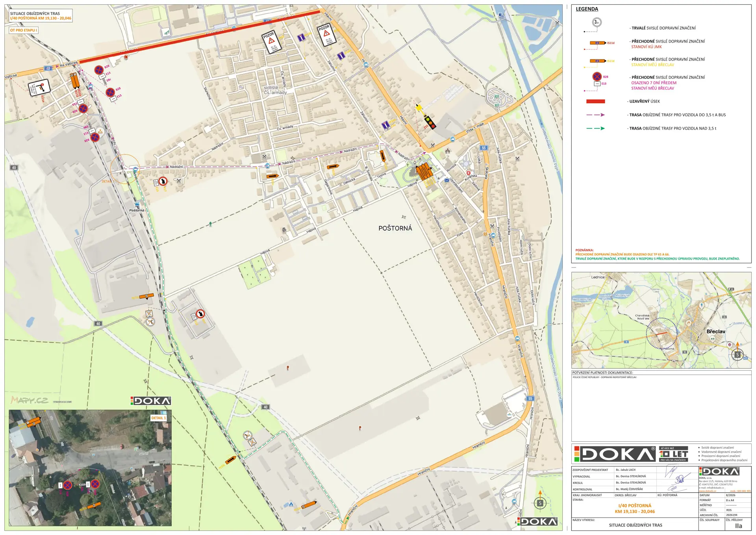Click the magenta dashed detour arrow in legend
The height and width of the screenshot is (535, 756).
tap(595, 115)
